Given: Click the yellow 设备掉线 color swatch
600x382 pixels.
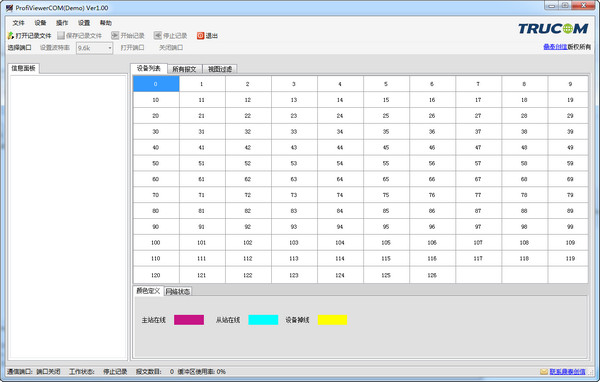Looking at the screenshot, I should tap(333, 320).
